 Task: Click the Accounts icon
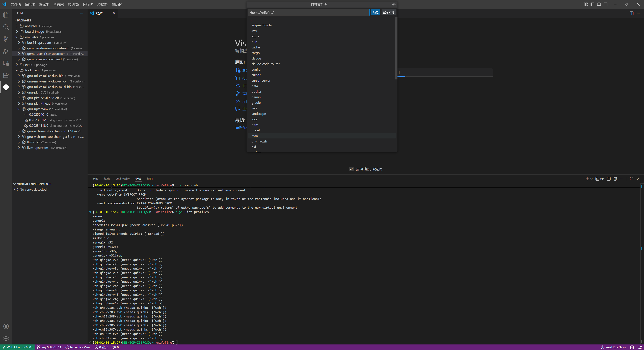6,326
